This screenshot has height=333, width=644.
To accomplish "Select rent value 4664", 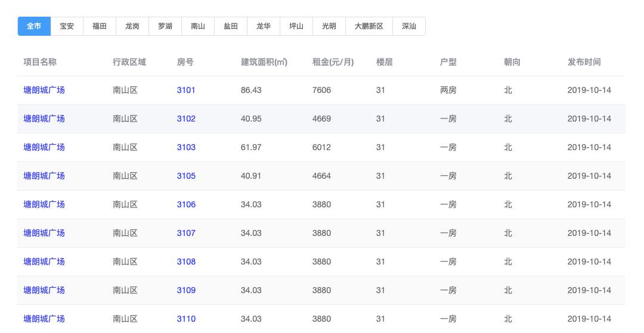I will (321, 176).
